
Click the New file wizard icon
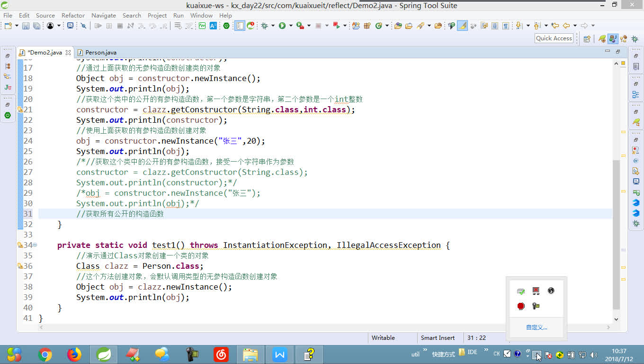pos(8,26)
